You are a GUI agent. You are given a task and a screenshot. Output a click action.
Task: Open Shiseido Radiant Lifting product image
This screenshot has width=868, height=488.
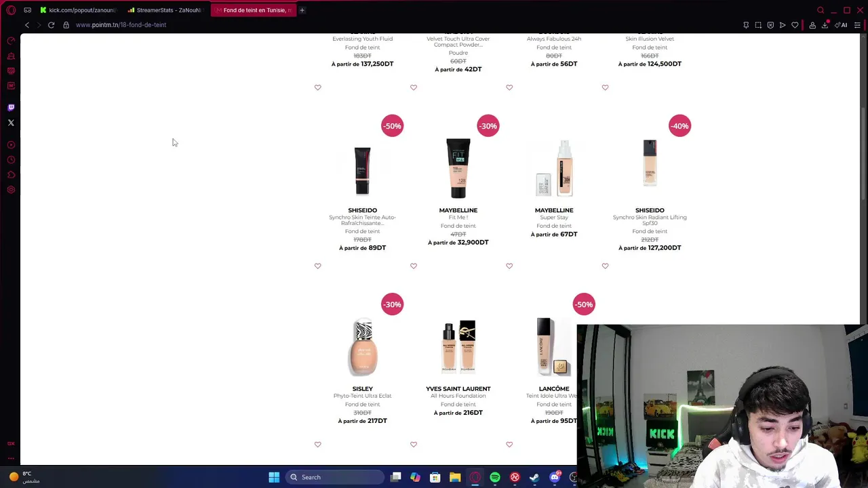[x=650, y=163]
